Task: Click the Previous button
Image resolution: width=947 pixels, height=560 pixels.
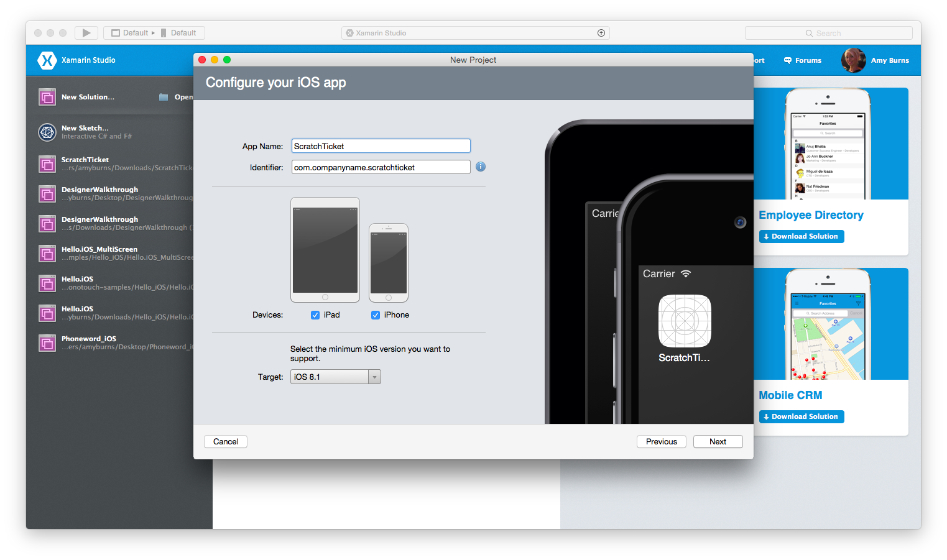Action: 662,441
